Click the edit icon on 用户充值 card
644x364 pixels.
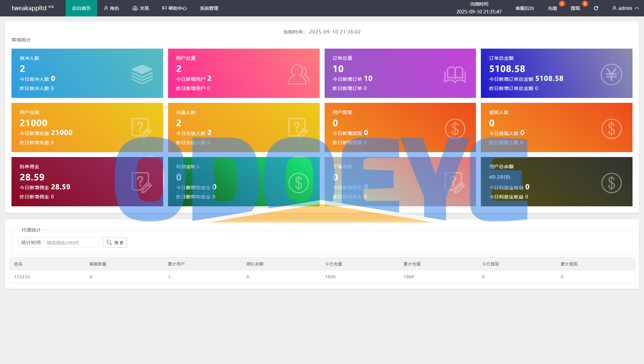141,127
